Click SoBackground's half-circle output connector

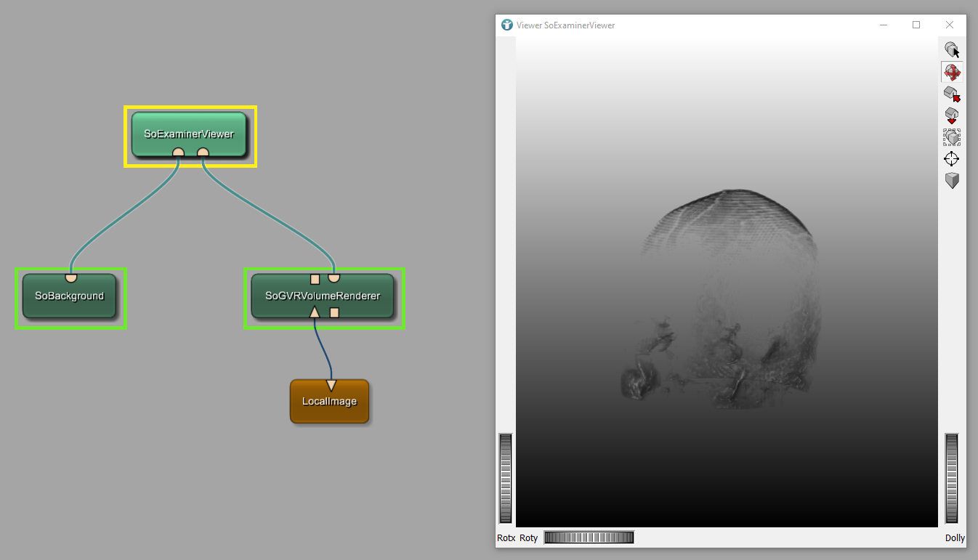pos(71,278)
